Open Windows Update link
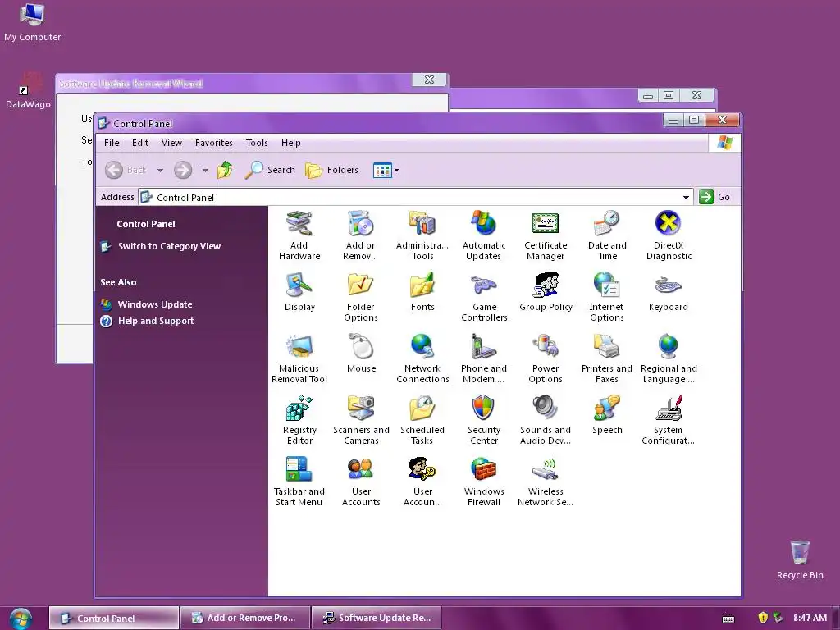Viewport: 840px width, 630px height. (155, 304)
